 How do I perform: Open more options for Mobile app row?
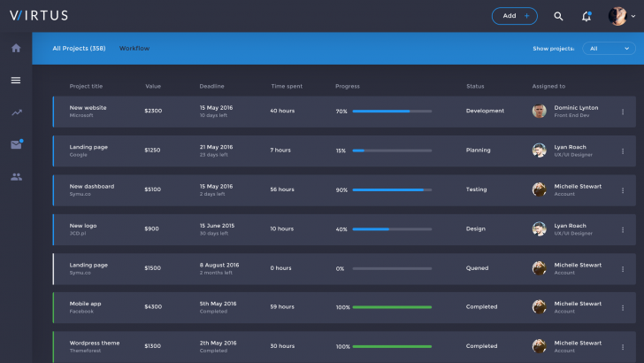(x=623, y=307)
